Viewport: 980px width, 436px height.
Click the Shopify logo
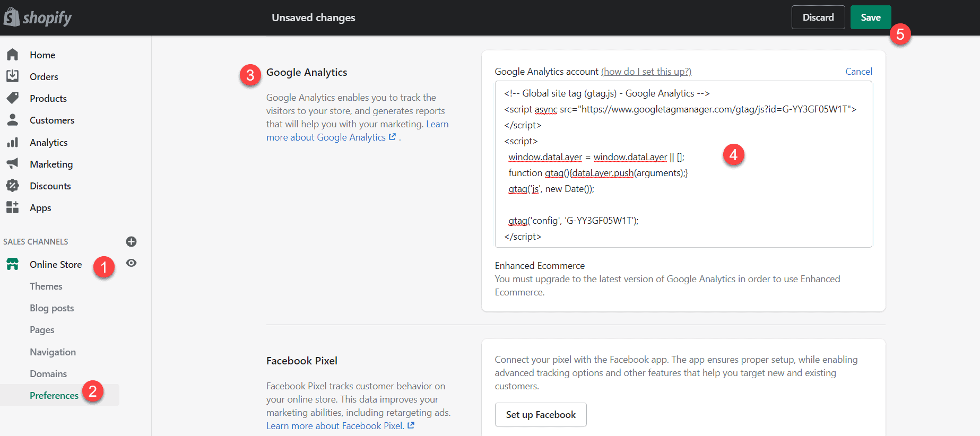click(38, 18)
